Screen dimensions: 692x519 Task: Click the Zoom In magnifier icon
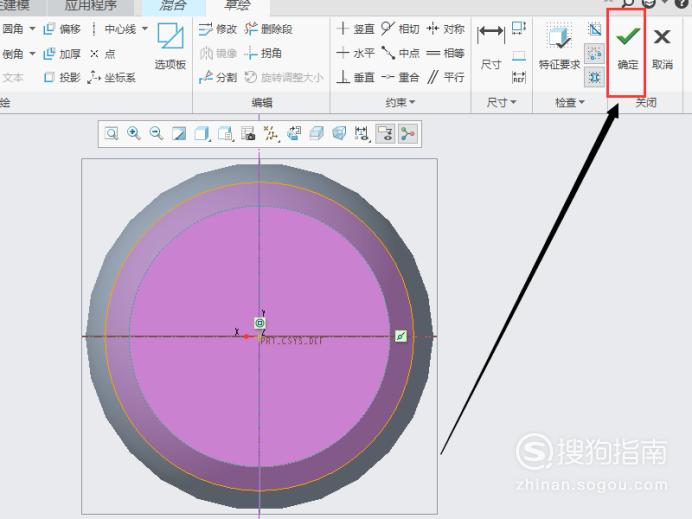(134, 133)
